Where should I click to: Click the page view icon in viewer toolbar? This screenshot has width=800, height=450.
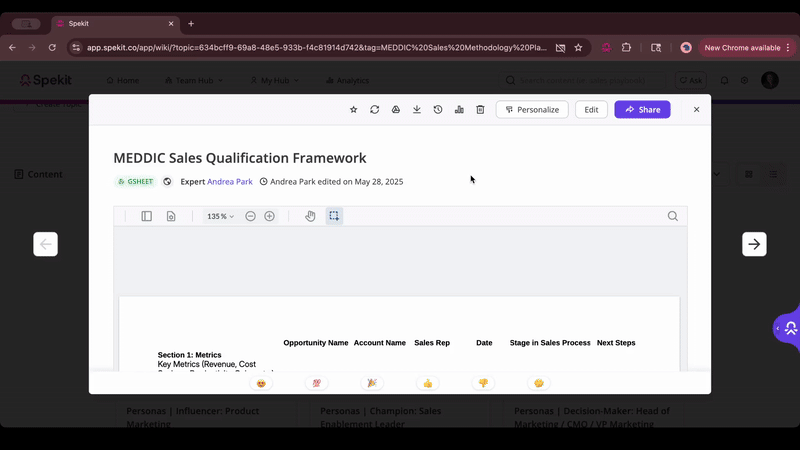point(171,216)
